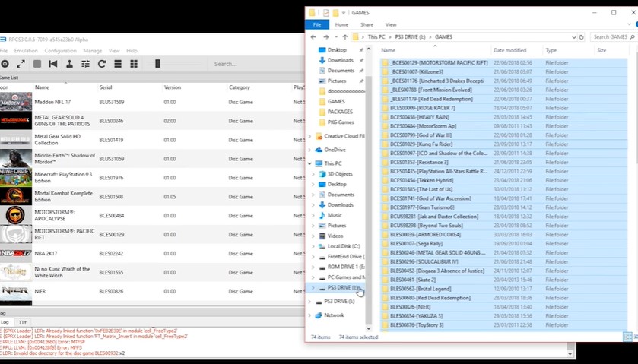Screen dimensions: 638x364
Task: Open the Explorer File tab
Action: (317, 24)
